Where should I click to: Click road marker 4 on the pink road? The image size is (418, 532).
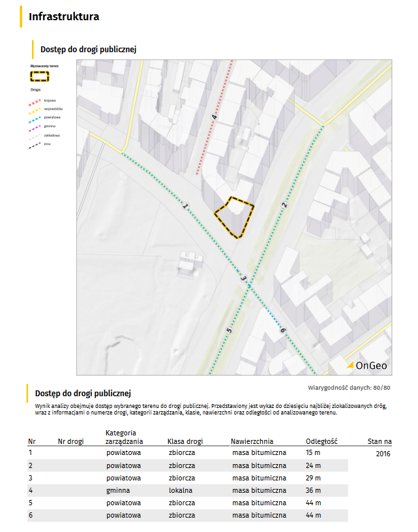click(214, 117)
